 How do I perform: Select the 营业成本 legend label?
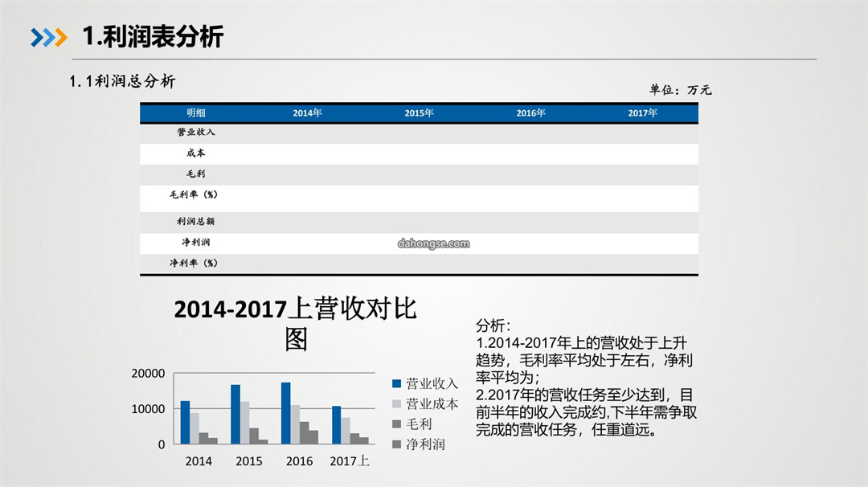pyautogui.click(x=432, y=404)
